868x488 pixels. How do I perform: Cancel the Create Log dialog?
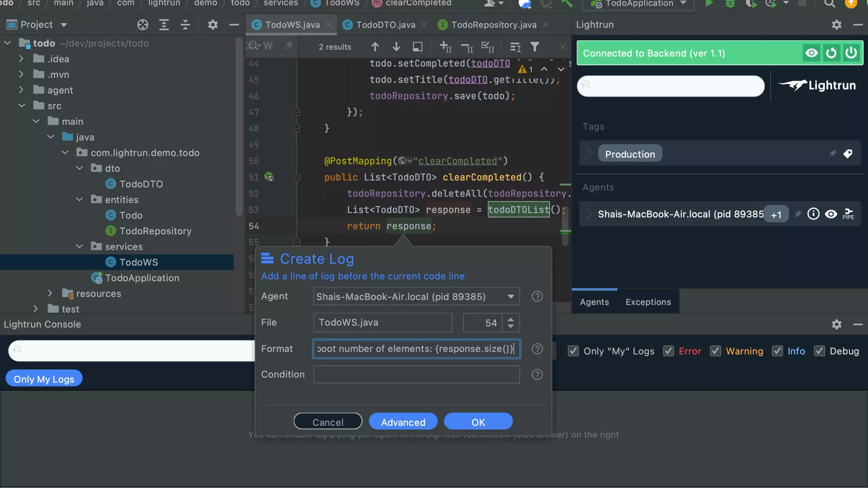pyautogui.click(x=328, y=422)
